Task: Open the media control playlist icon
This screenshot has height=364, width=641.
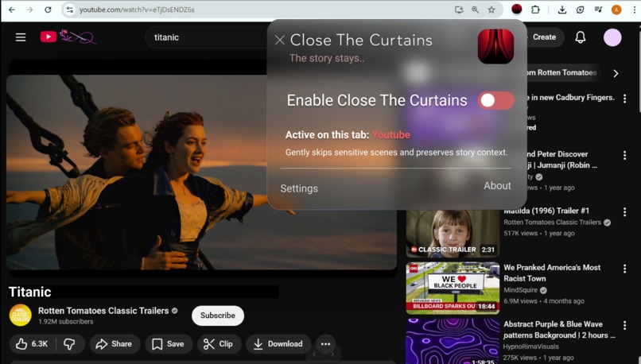Action: pyautogui.click(x=598, y=10)
